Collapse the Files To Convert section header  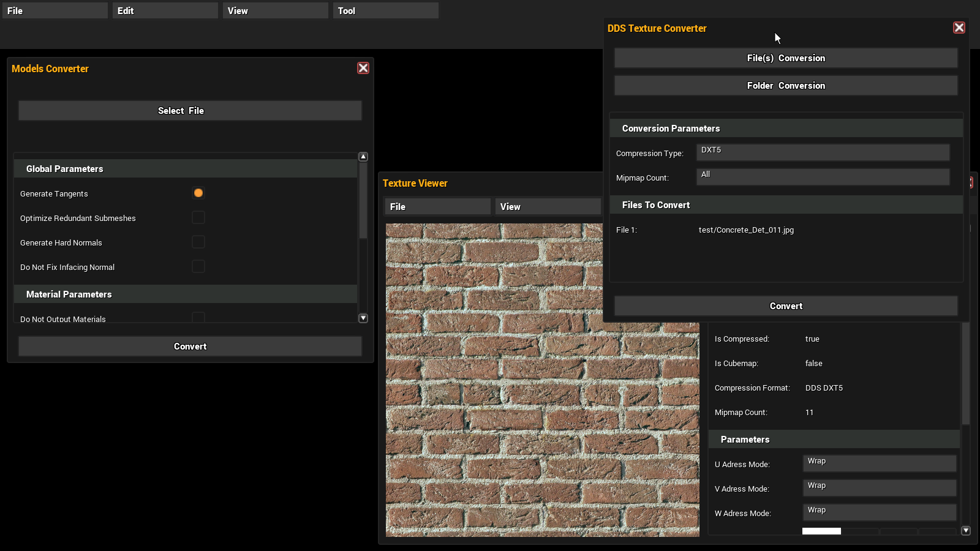pos(786,204)
